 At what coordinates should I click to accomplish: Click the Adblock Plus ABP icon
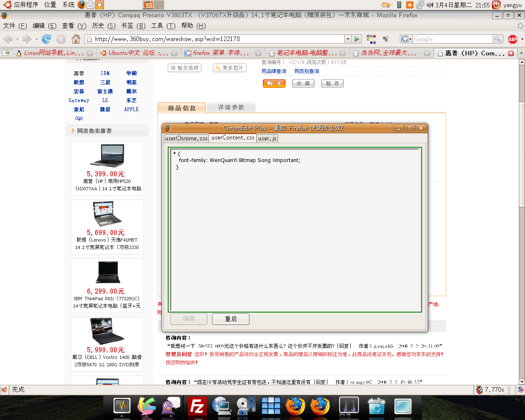coord(513,39)
